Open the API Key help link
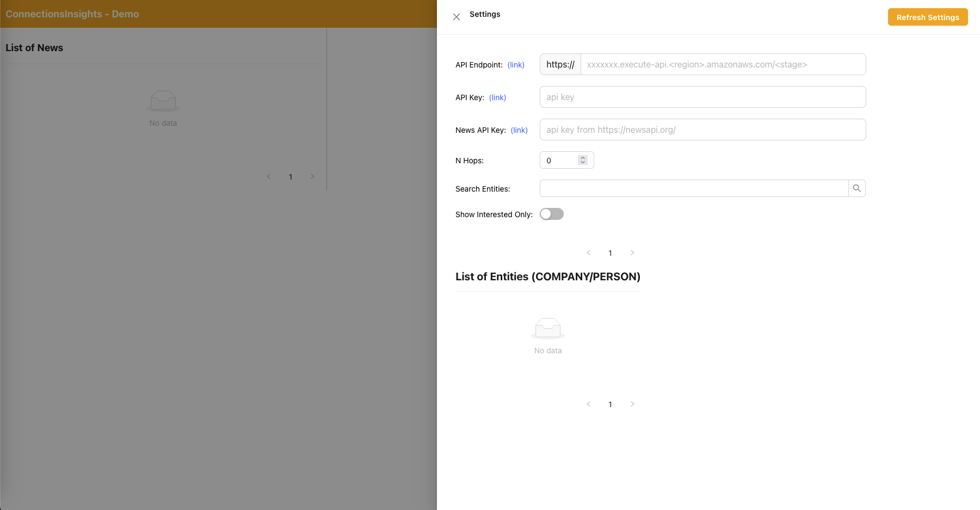 tap(497, 97)
